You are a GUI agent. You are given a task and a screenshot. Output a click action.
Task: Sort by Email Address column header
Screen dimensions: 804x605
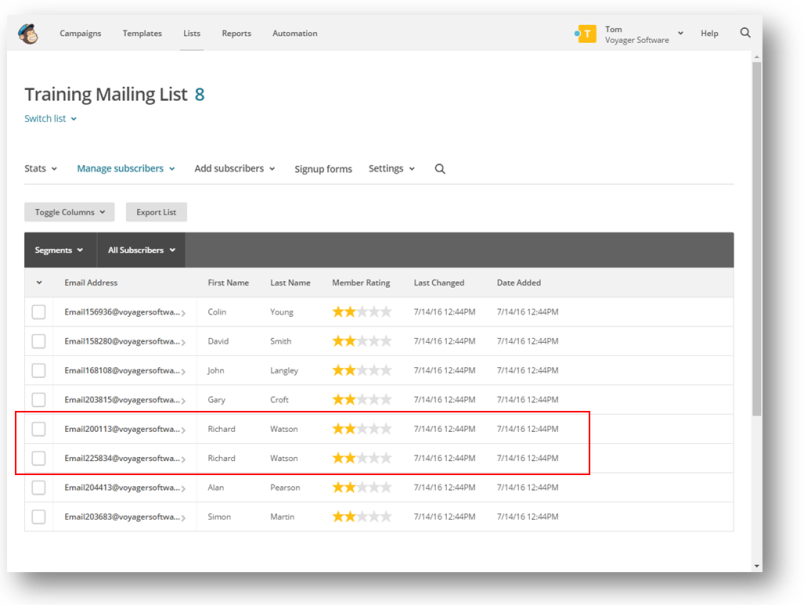(91, 283)
